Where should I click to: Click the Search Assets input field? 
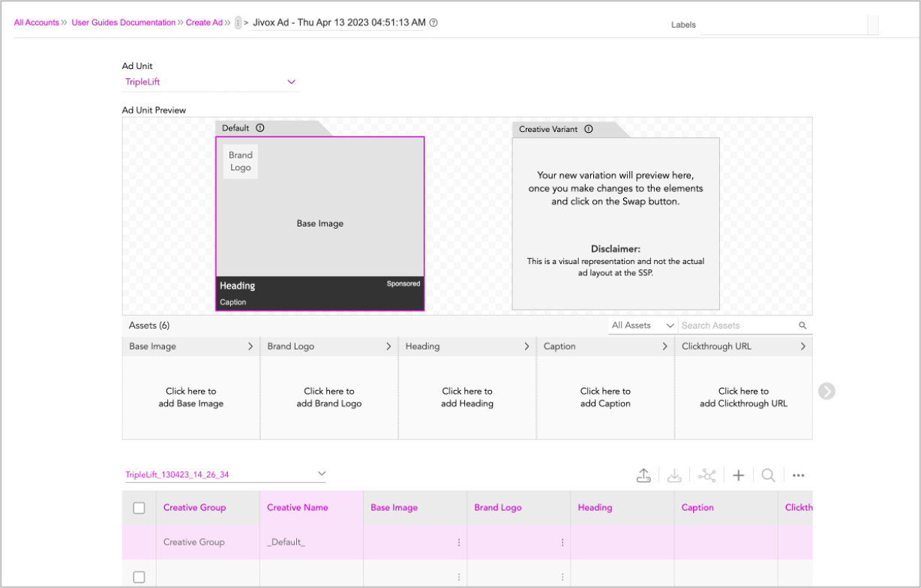(737, 325)
